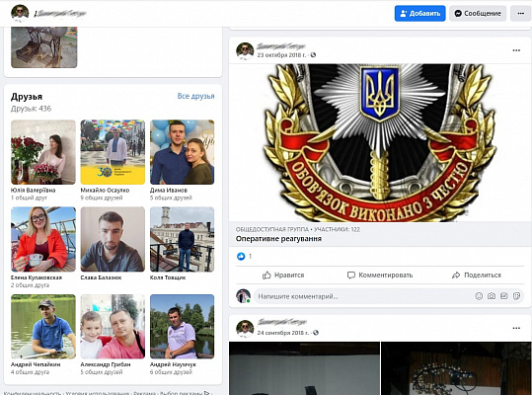Click the blue like reaction icon

click(x=241, y=256)
